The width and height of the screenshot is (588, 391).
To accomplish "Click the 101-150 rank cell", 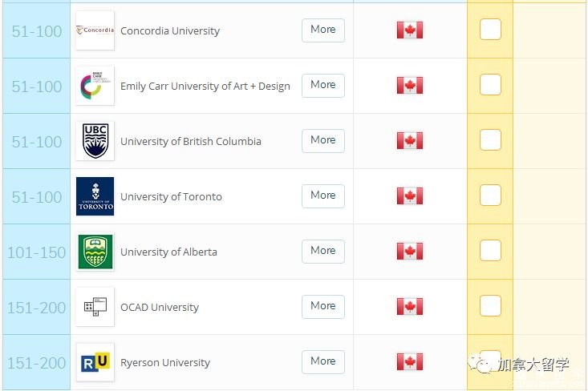I will click(37, 252).
